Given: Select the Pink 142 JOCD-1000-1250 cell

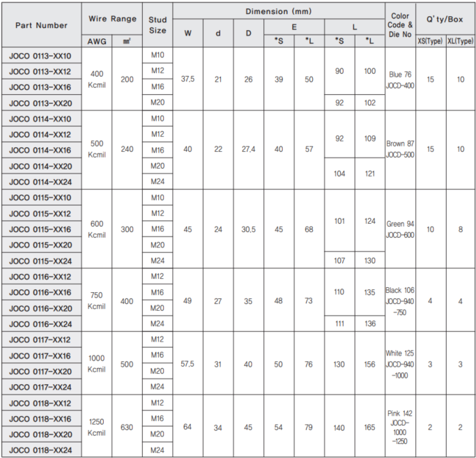Looking at the screenshot, I should tap(400, 427).
